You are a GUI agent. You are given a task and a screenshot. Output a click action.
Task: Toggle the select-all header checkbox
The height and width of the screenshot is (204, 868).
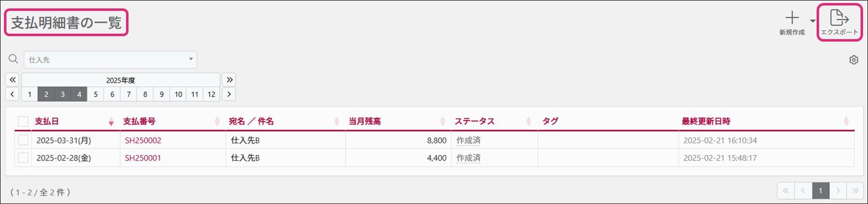(23, 121)
